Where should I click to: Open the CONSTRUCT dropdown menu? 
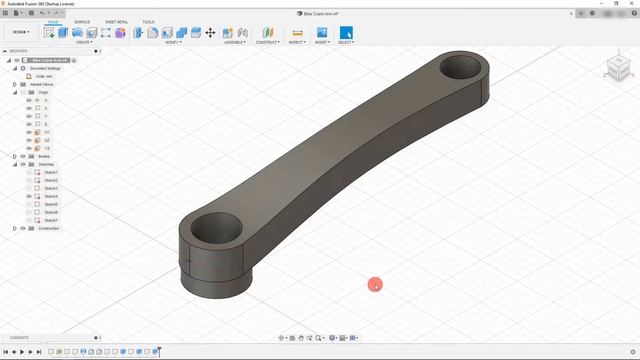[268, 42]
